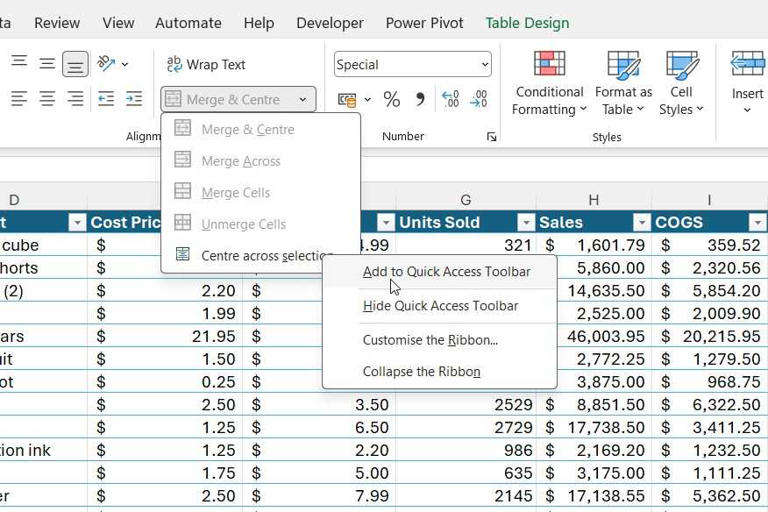The width and height of the screenshot is (768, 512).
Task: Increase decimal places
Action: click(x=450, y=99)
